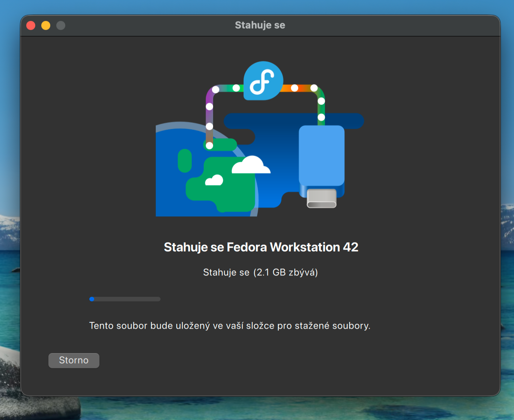Click the small green island pill shape
This screenshot has height=420, width=514.
[x=185, y=161]
